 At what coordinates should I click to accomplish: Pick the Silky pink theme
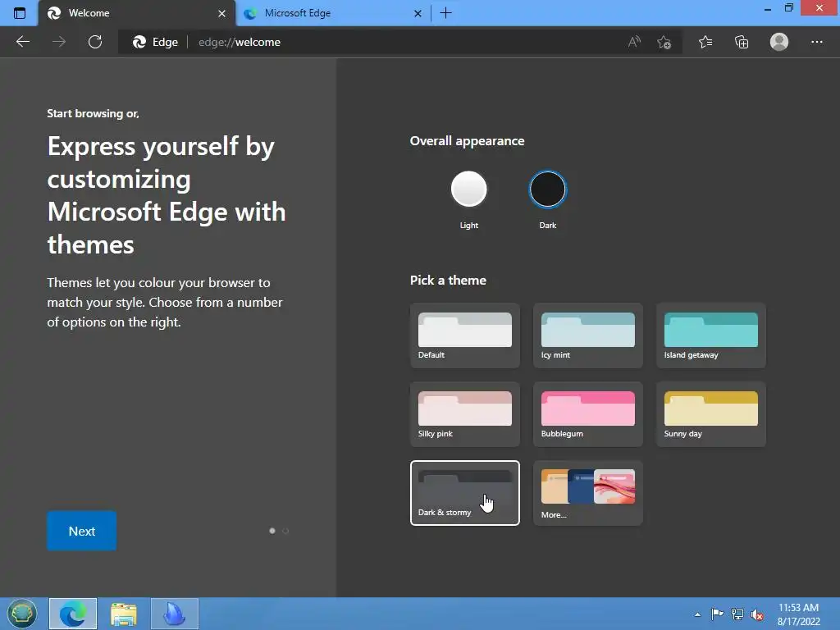(x=465, y=414)
